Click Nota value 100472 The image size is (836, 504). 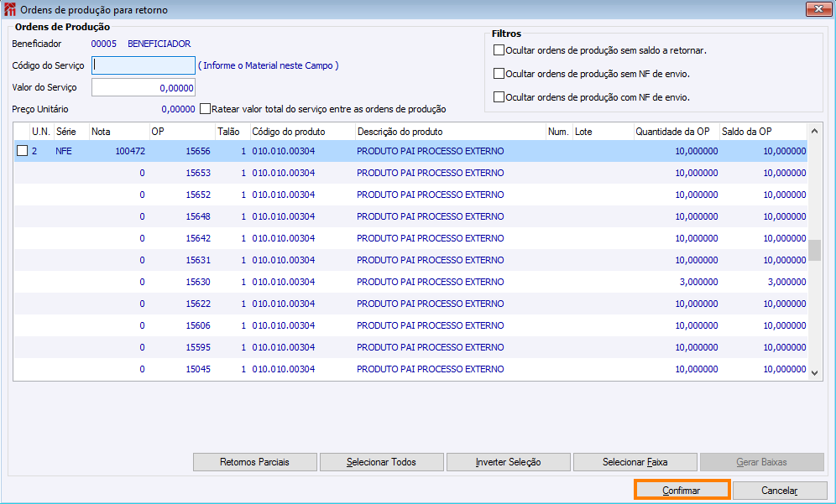(130, 151)
